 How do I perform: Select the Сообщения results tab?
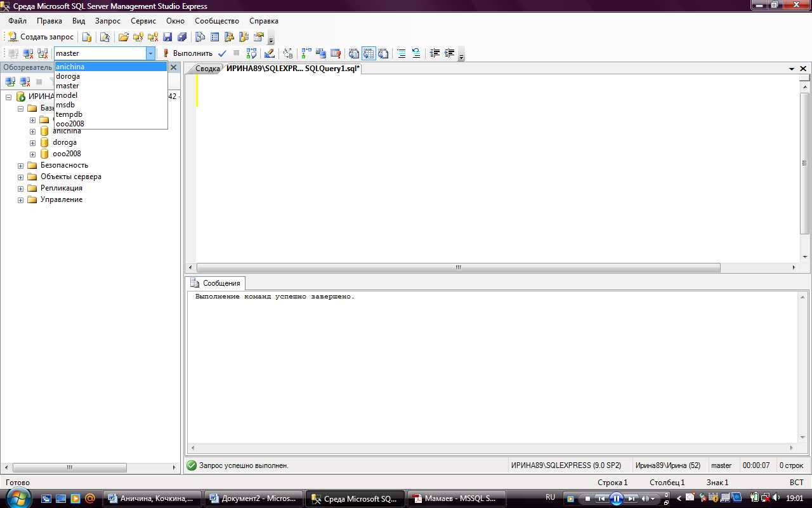216,283
